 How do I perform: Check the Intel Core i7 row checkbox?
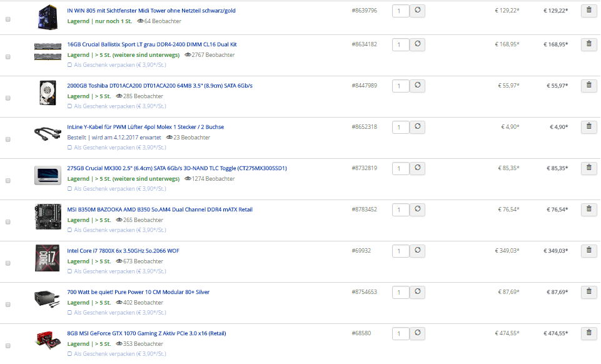[8, 263]
